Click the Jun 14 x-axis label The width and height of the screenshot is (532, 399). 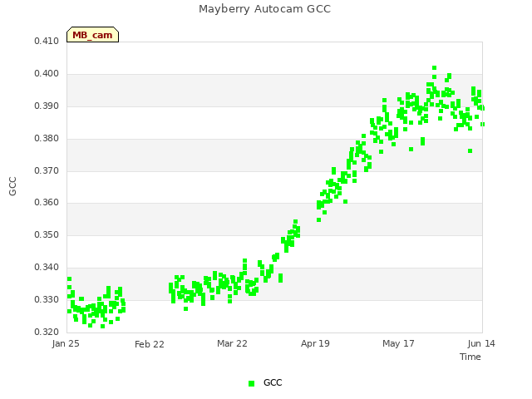pos(481,343)
